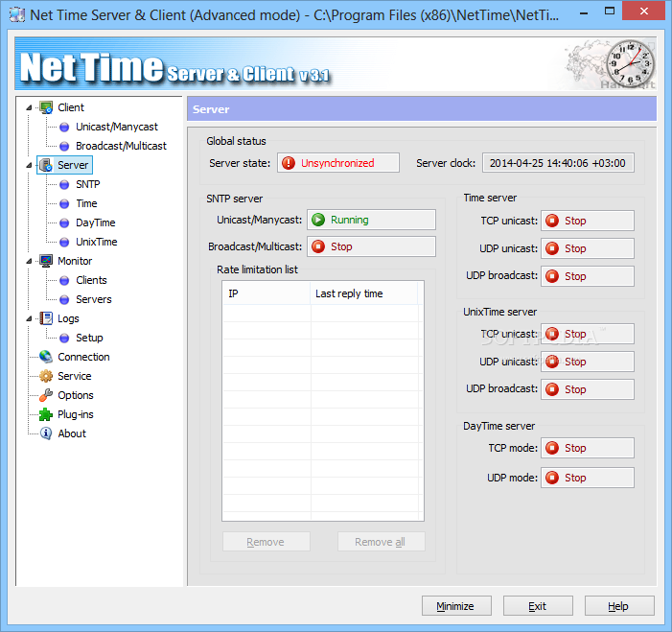Click the Options wrench icon
This screenshot has height=632, width=672.
point(46,395)
